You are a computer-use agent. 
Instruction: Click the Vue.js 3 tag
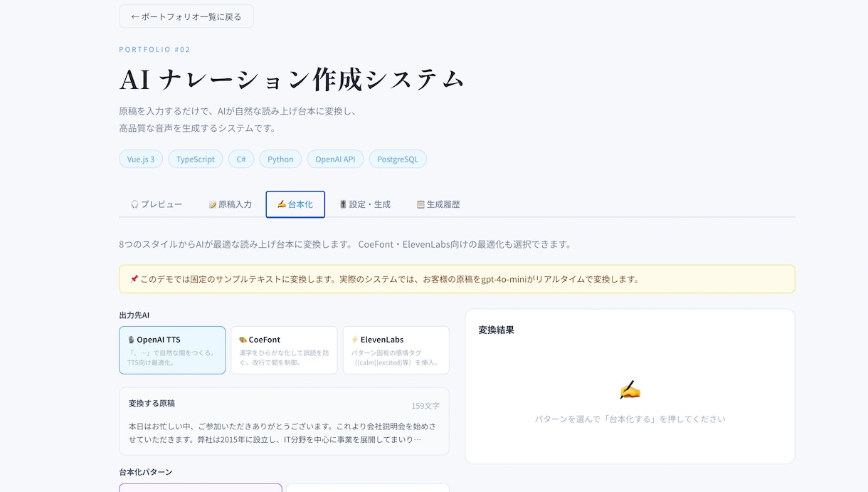click(x=141, y=159)
